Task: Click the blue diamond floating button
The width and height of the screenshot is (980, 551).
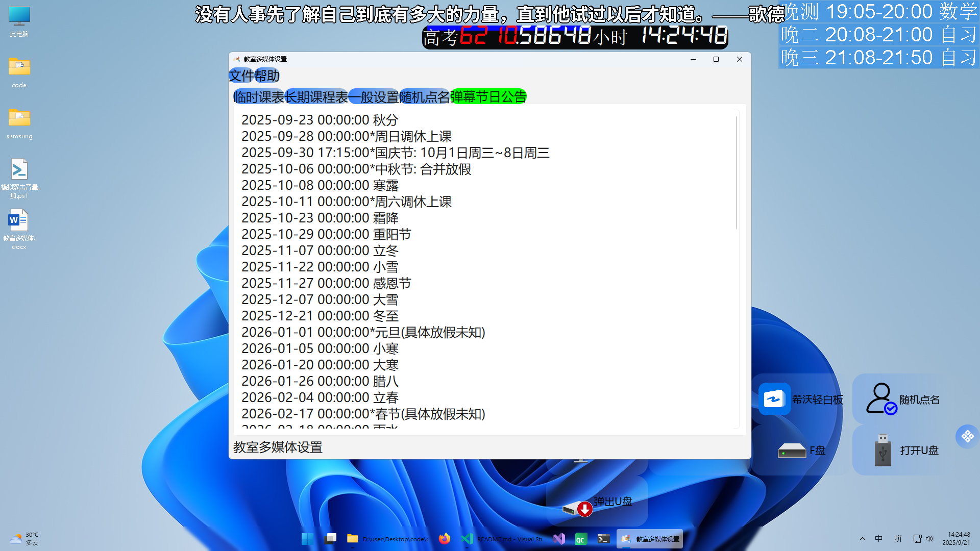Action: pos(967,436)
